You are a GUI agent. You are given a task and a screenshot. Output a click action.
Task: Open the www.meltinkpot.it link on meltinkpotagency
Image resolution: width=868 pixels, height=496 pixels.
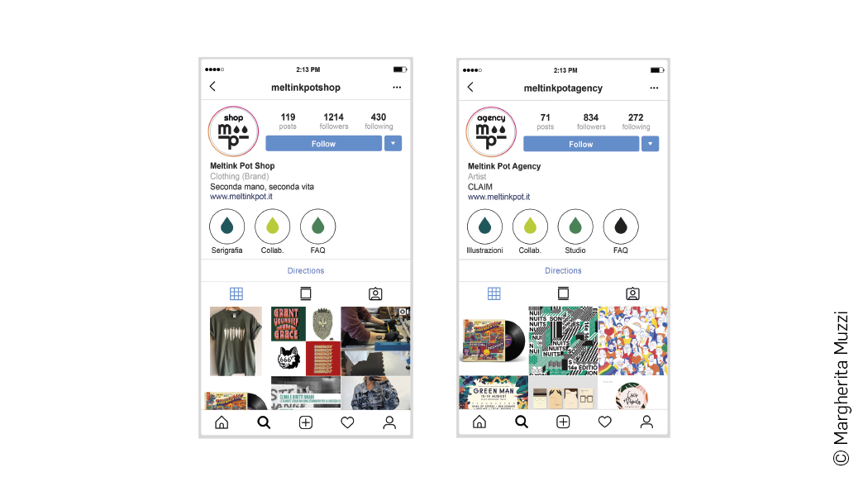click(498, 197)
